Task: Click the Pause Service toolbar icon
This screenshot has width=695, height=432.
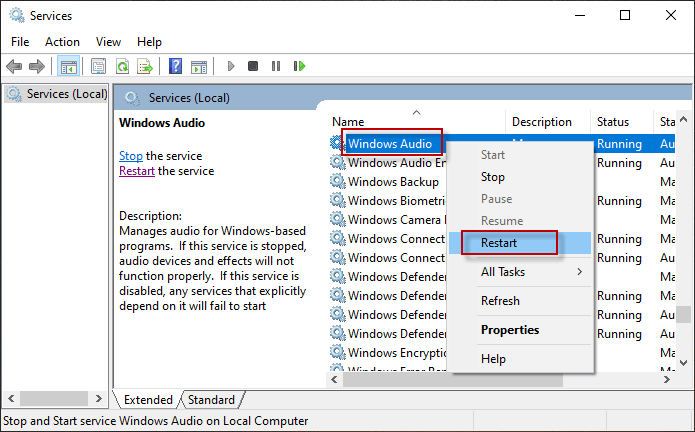Action: (276, 66)
